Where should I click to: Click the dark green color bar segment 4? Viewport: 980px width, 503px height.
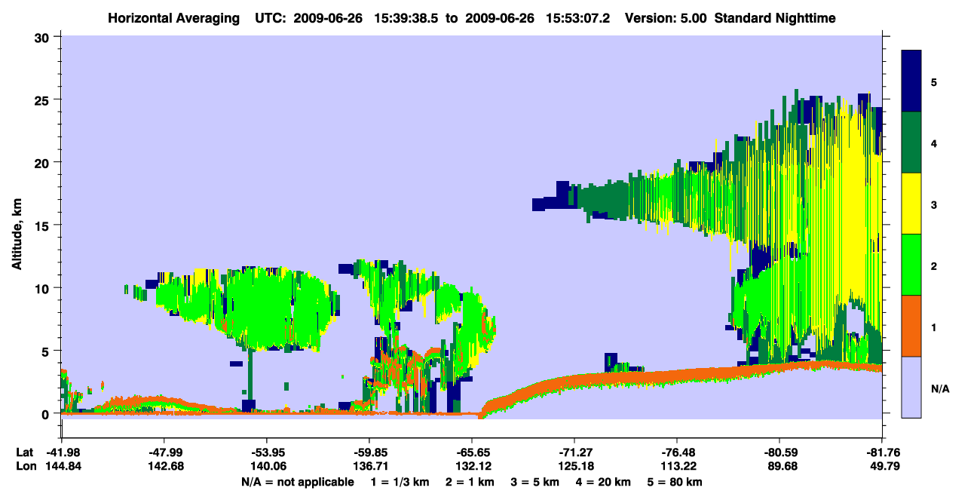[x=911, y=143]
